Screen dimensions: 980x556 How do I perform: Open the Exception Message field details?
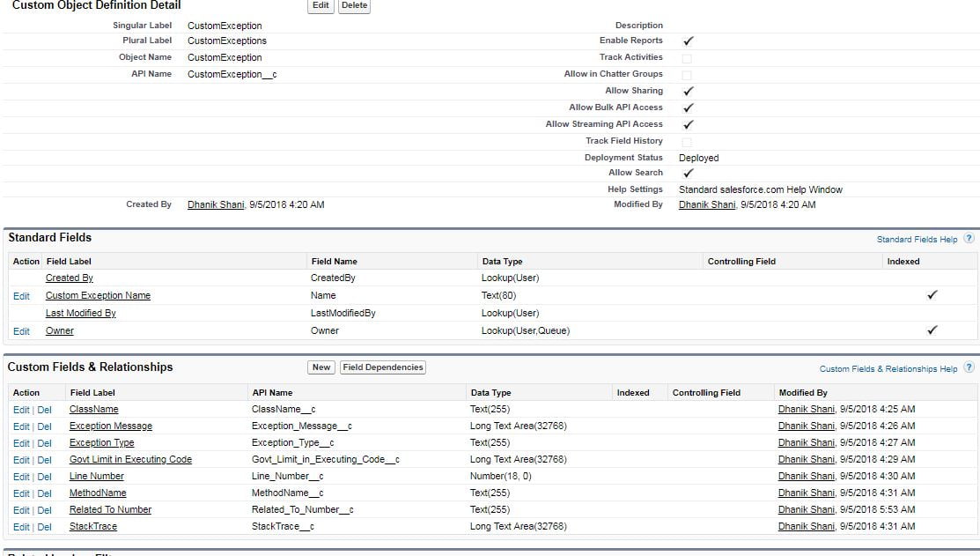tap(109, 426)
